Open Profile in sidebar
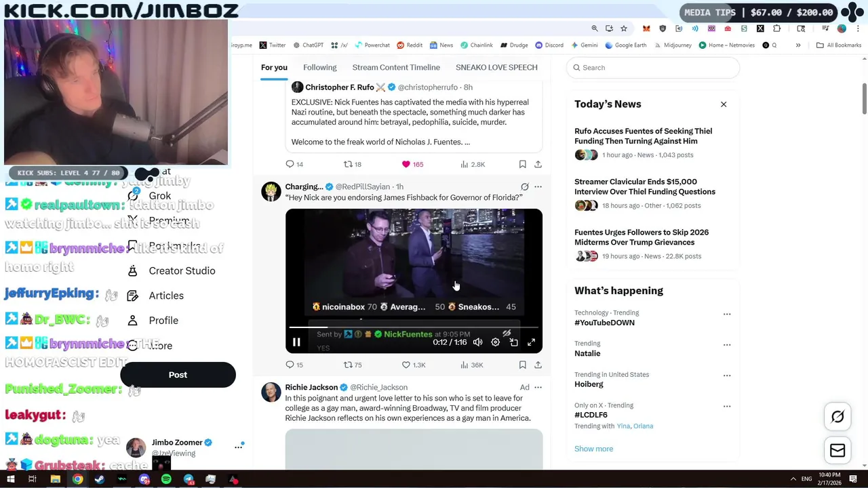This screenshot has width=868, height=488. click(153, 321)
